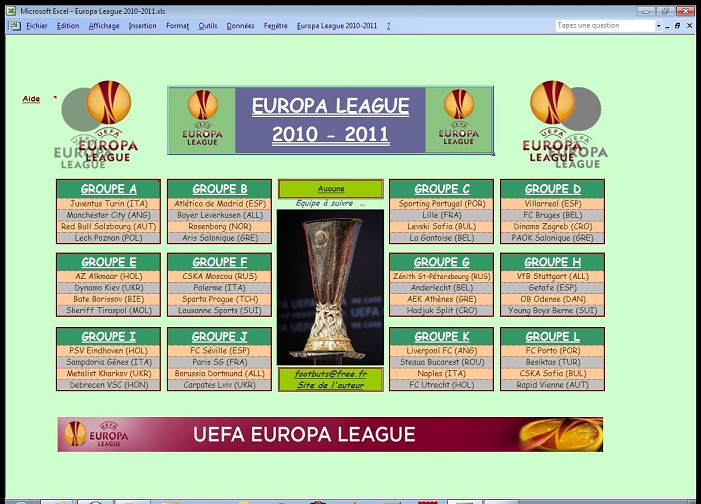Select PSV Eindhoven (HOL) cell

[109, 351]
